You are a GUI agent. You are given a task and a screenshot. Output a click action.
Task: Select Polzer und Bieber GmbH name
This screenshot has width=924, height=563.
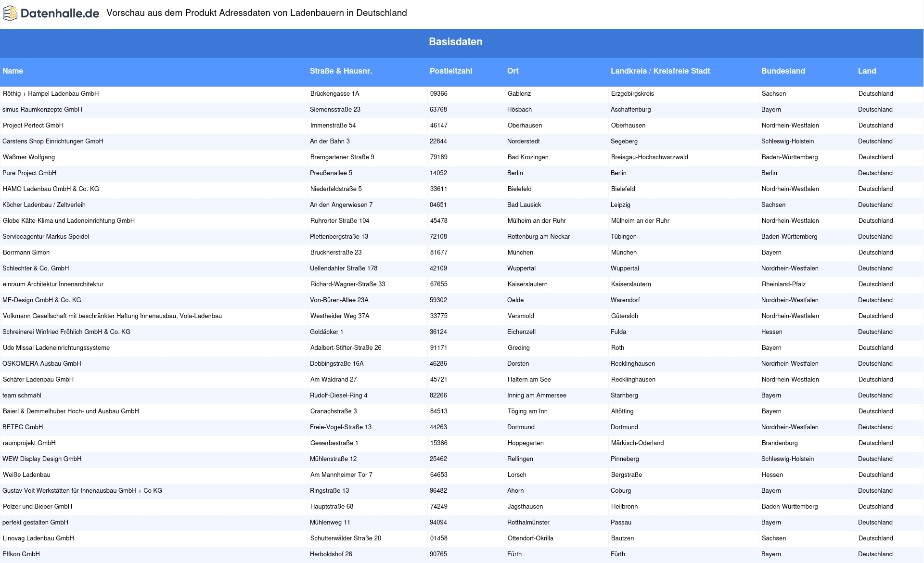[38, 506]
